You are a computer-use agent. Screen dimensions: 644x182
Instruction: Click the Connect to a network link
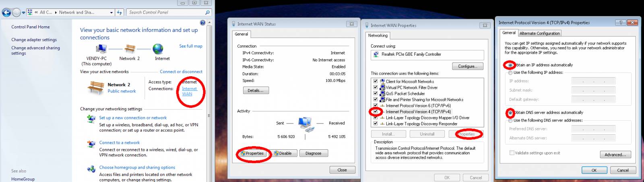[120, 143]
